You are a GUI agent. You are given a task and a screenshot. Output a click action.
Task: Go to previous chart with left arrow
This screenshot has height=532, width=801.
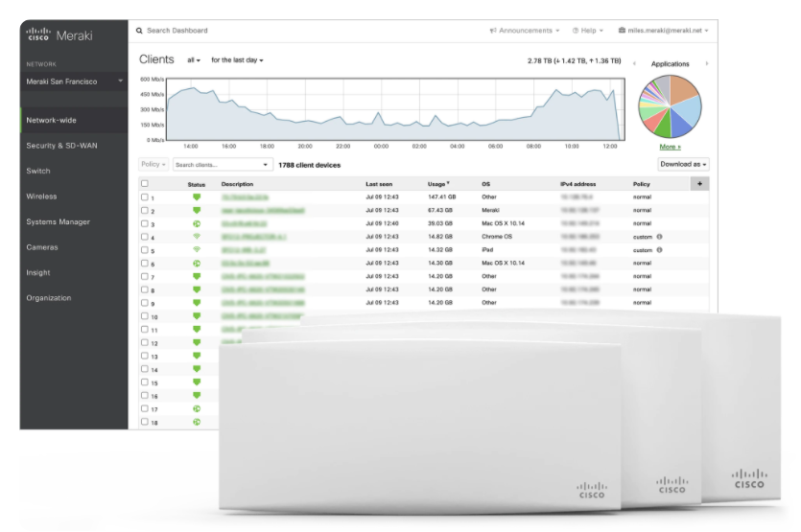click(634, 64)
